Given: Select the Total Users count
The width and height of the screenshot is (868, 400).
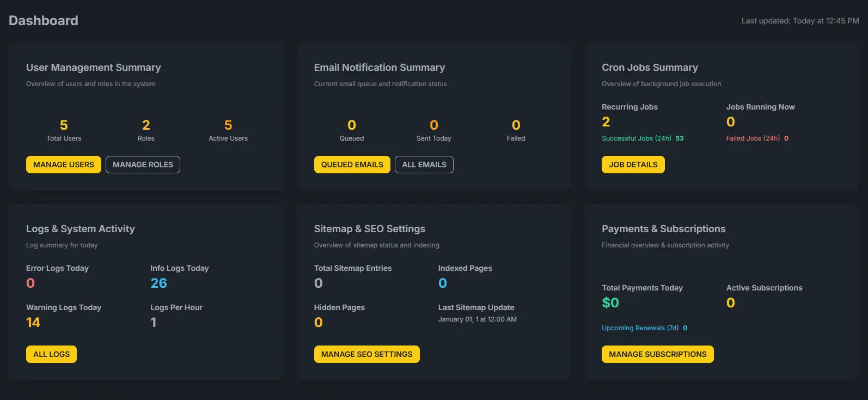Looking at the screenshot, I should (64, 125).
